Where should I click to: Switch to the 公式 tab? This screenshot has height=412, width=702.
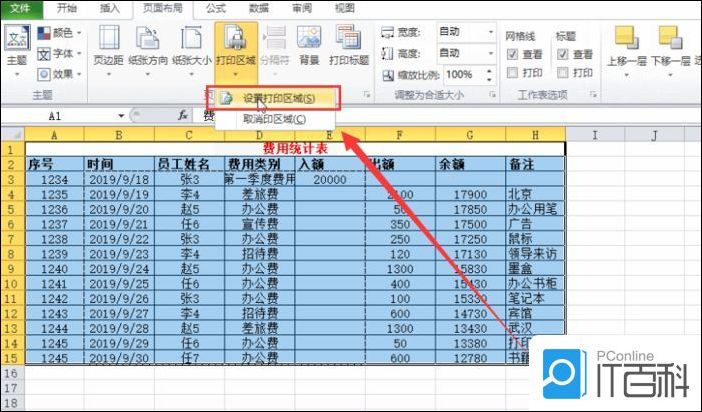click(216, 9)
